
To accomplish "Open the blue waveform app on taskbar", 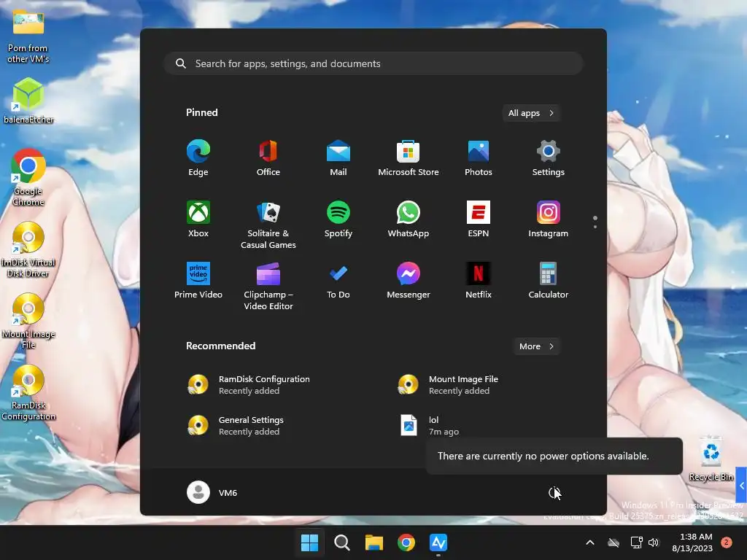I will 438,542.
